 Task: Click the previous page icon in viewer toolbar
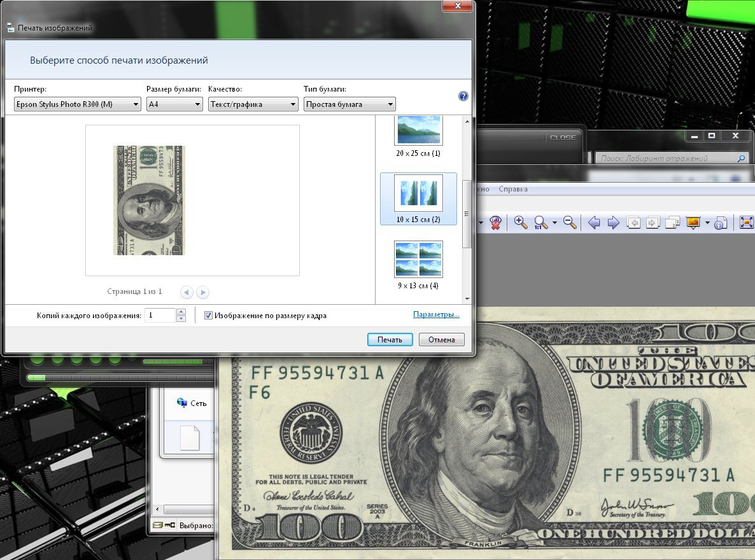pyautogui.click(x=633, y=223)
